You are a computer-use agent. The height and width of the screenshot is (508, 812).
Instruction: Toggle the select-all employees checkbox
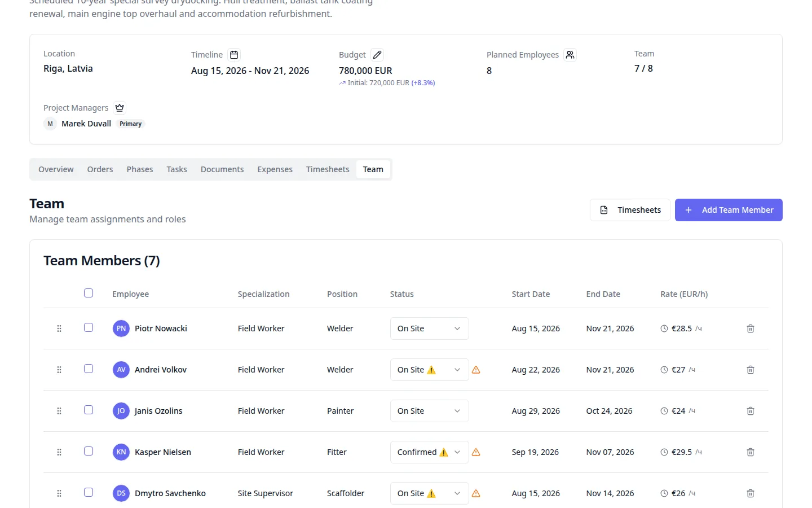coord(89,293)
